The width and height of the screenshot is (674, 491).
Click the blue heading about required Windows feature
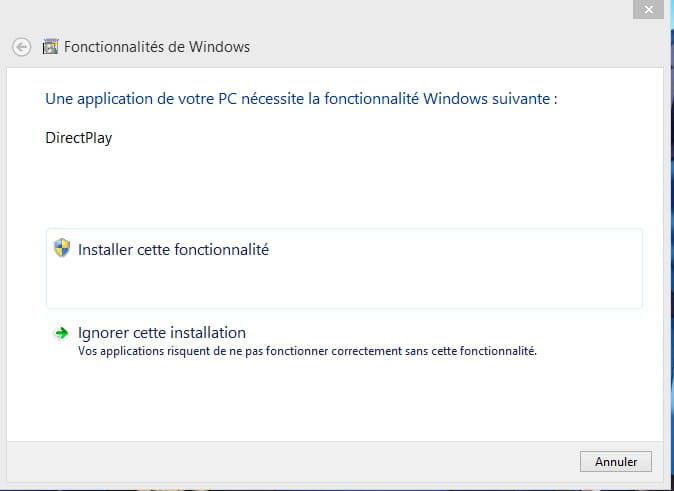301,99
